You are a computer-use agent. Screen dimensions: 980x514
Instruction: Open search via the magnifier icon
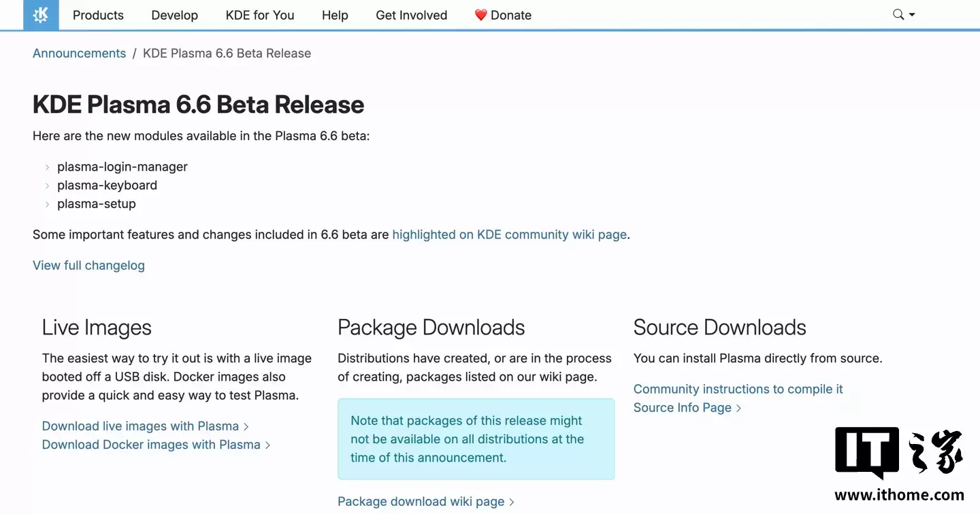coord(897,14)
